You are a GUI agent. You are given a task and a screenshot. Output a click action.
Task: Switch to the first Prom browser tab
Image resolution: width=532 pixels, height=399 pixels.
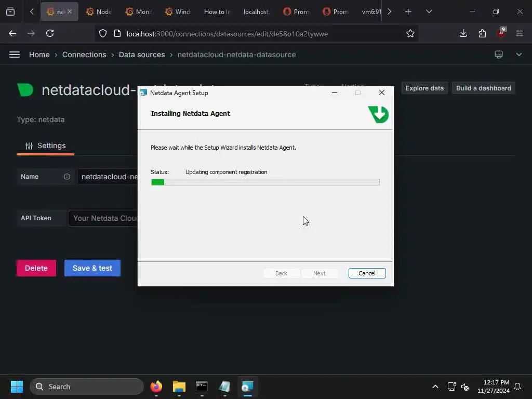pos(296,12)
